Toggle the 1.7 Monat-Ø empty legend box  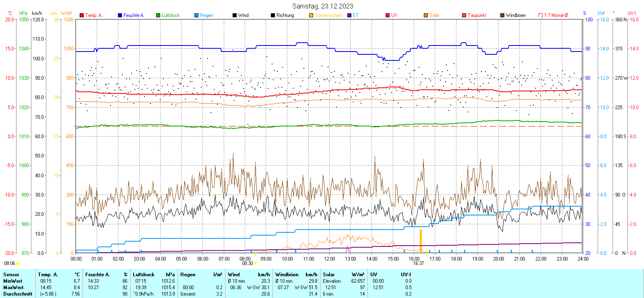click(541, 15)
